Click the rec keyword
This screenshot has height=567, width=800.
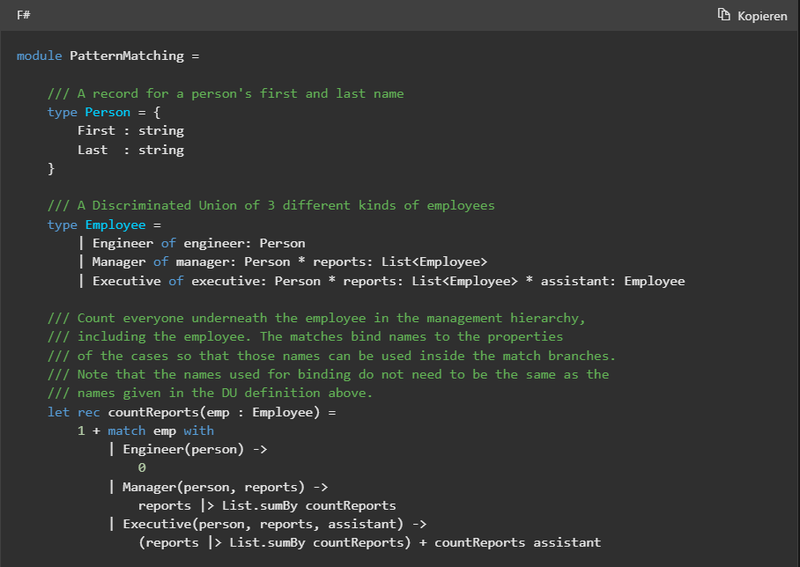tap(89, 412)
